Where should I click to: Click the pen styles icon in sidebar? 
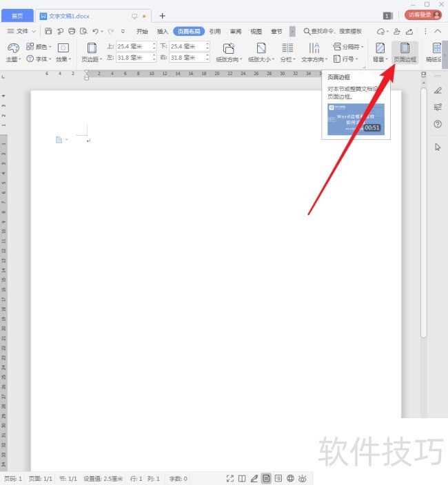[x=438, y=90]
